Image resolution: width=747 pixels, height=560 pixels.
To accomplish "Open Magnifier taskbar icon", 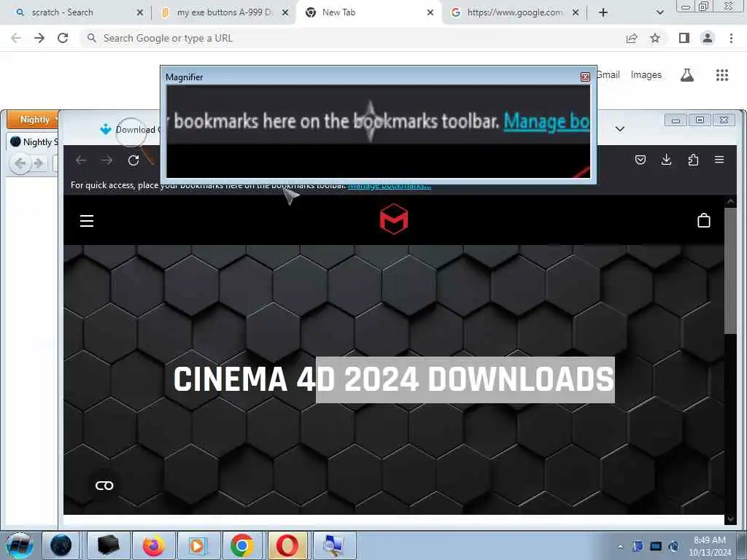I will (x=333, y=545).
